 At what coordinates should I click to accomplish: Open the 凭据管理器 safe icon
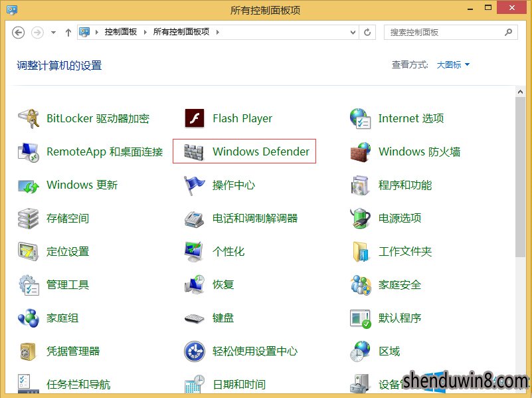click(x=28, y=351)
